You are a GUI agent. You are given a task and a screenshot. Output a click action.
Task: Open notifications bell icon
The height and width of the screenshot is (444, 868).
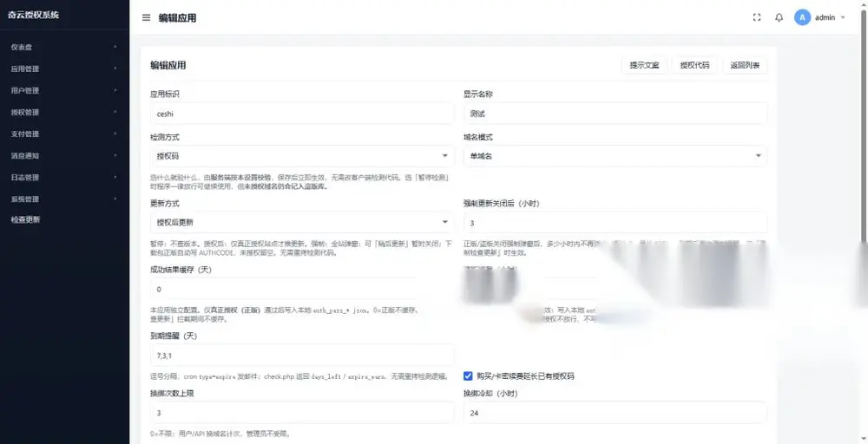pos(779,17)
